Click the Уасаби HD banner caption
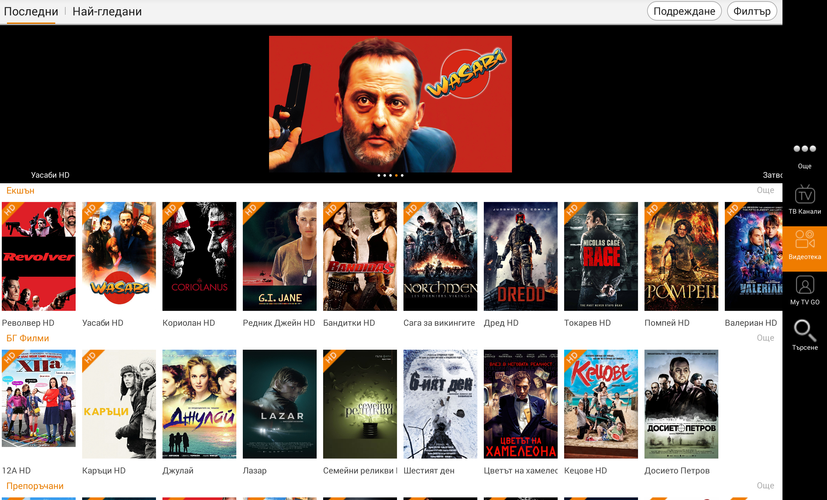This screenshot has height=500, width=827. [50, 175]
